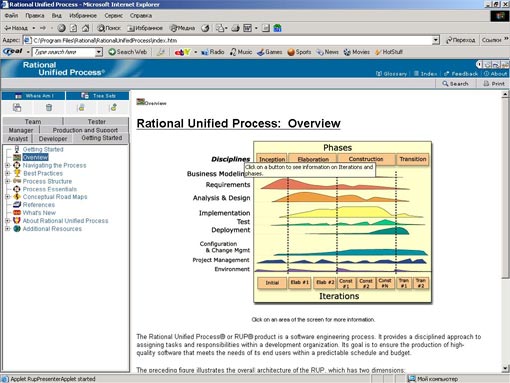Open the address bar dropdown arrow
Viewport: 510px width, 383px height.
coord(436,40)
